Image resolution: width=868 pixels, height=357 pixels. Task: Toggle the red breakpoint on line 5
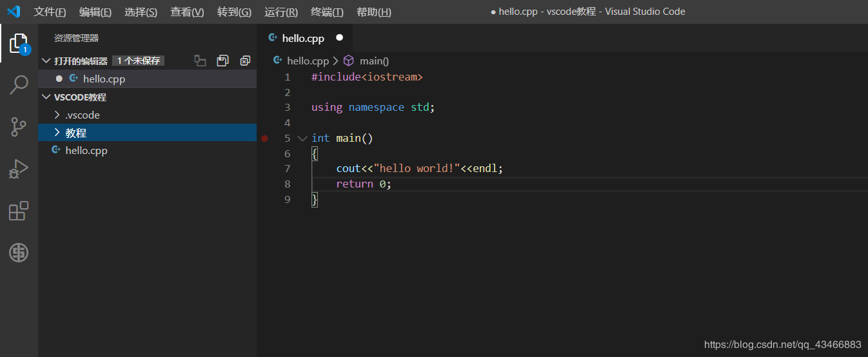point(264,138)
